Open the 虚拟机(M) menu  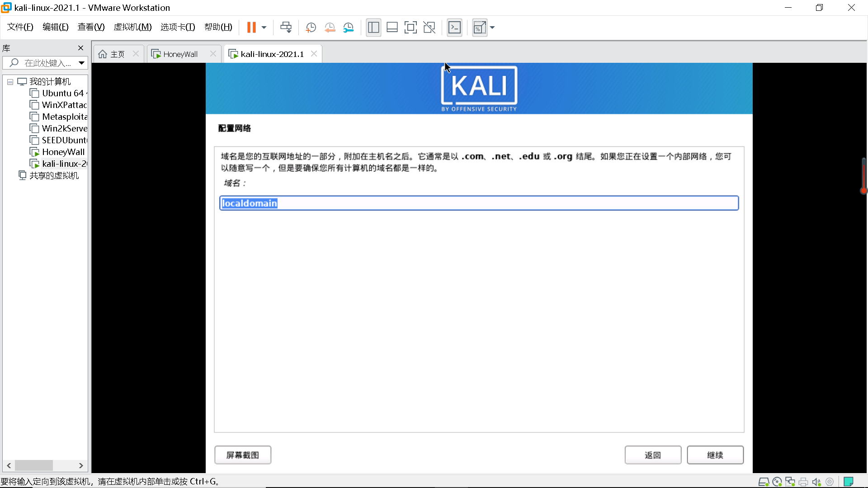(132, 27)
